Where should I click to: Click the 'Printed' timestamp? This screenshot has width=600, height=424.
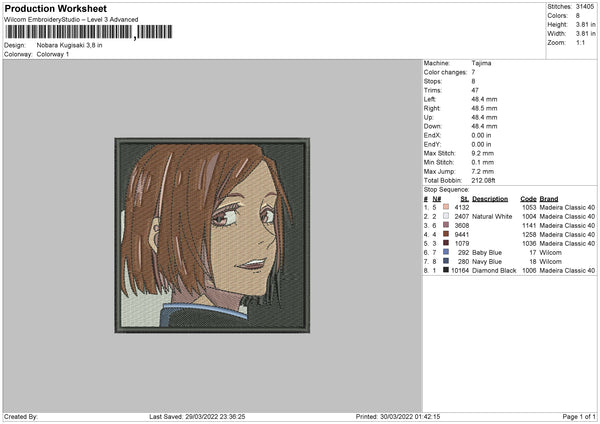pyautogui.click(x=398, y=416)
